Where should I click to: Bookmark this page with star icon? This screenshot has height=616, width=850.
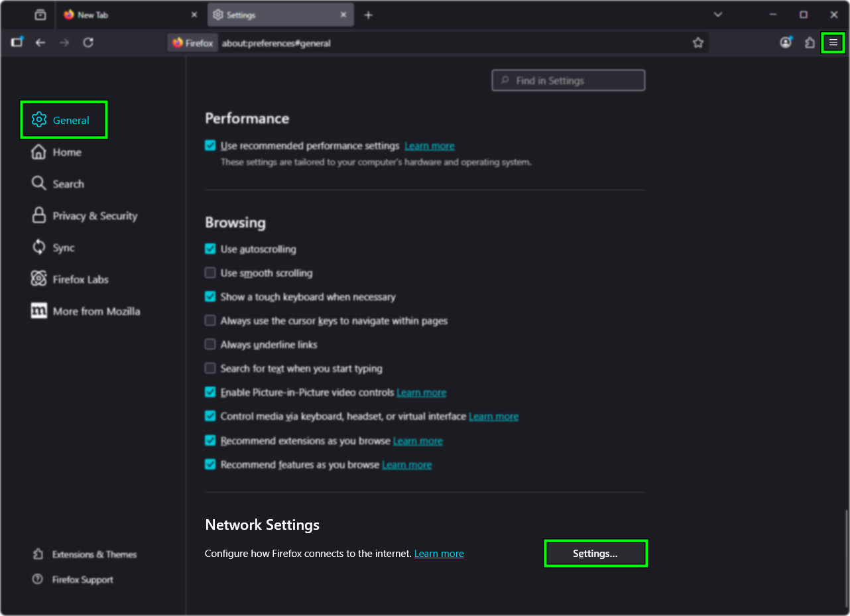(698, 42)
